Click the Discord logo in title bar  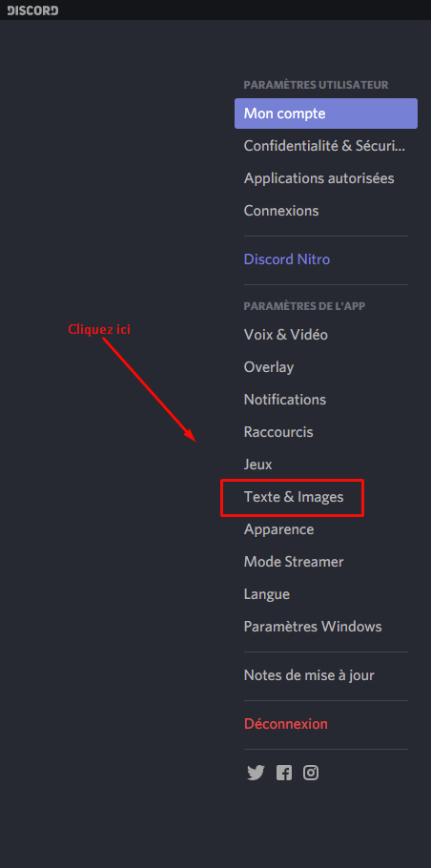pos(32,10)
